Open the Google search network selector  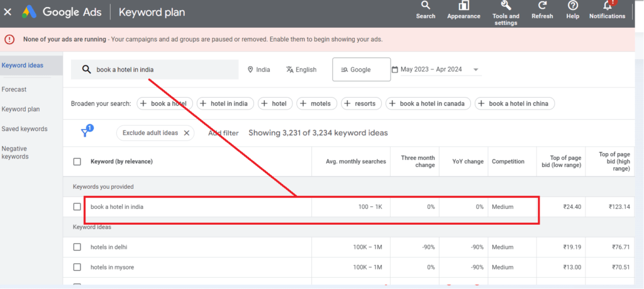[362, 69]
